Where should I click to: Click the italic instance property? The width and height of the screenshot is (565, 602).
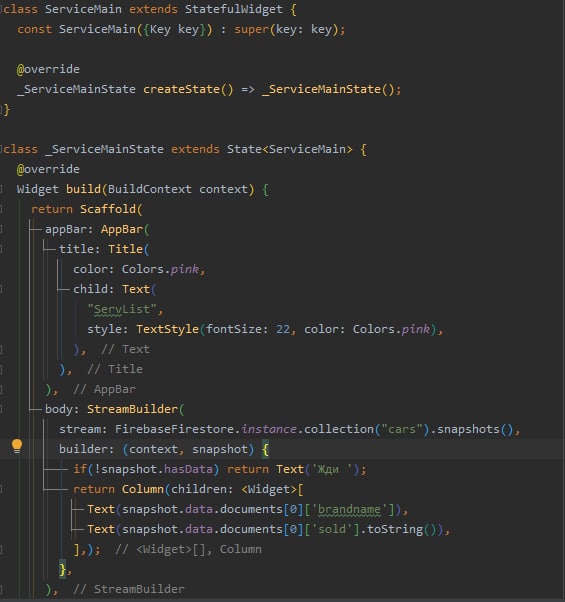(x=269, y=429)
